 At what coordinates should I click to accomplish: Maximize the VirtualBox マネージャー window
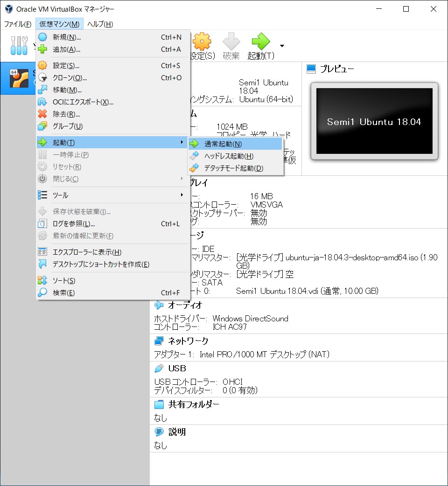pyautogui.click(x=406, y=9)
